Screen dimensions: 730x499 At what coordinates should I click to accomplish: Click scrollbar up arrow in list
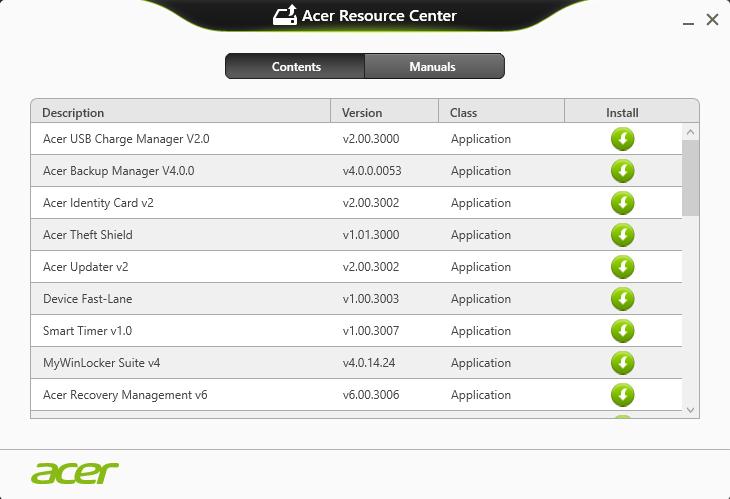pos(690,132)
